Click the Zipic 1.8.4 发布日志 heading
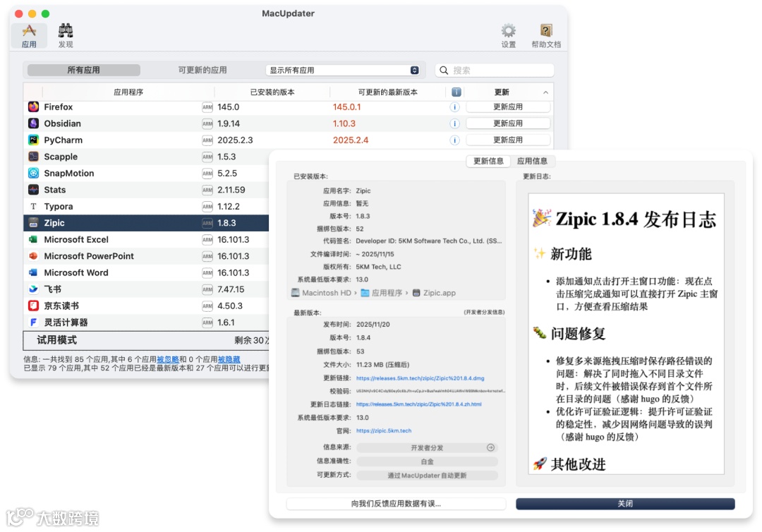The height and width of the screenshot is (532, 762). pyautogui.click(x=624, y=219)
